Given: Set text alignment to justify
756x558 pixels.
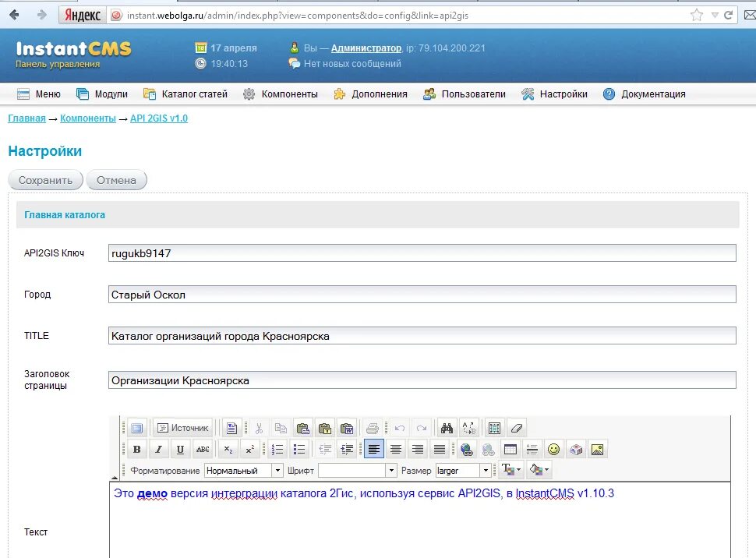Looking at the screenshot, I should [x=440, y=450].
